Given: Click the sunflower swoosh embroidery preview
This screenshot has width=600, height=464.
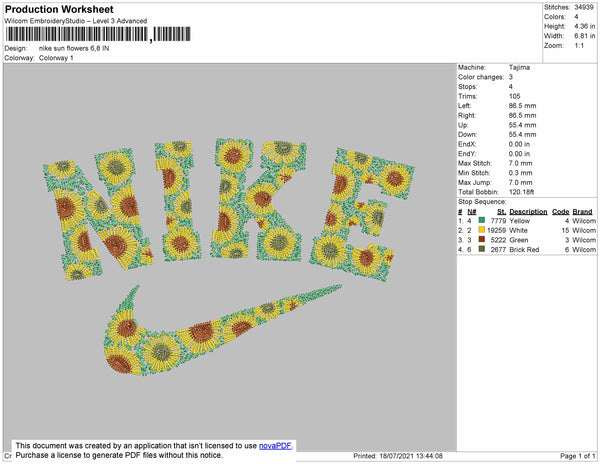Looking at the screenshot, I should click(223, 330).
